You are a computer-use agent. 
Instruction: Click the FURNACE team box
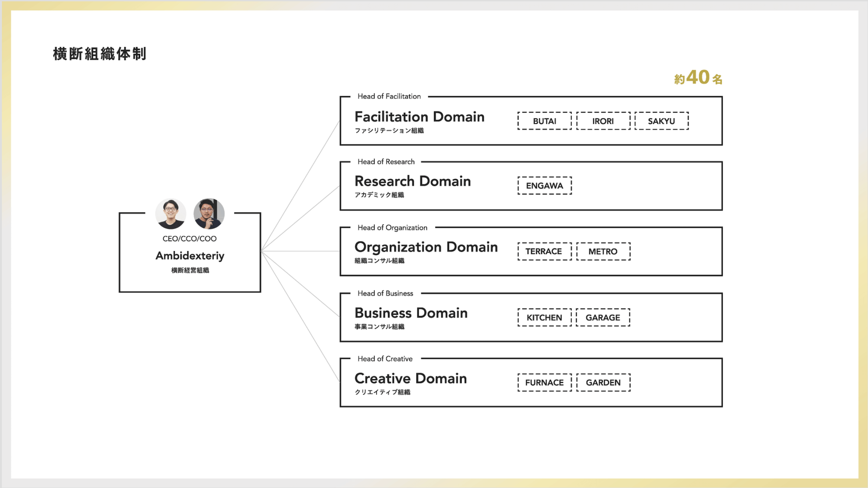tap(544, 382)
